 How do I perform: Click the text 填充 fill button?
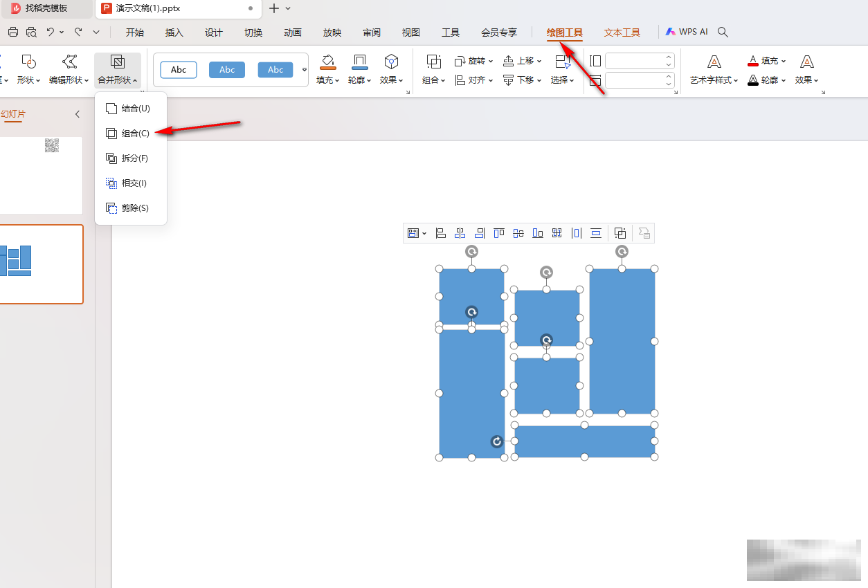767,61
